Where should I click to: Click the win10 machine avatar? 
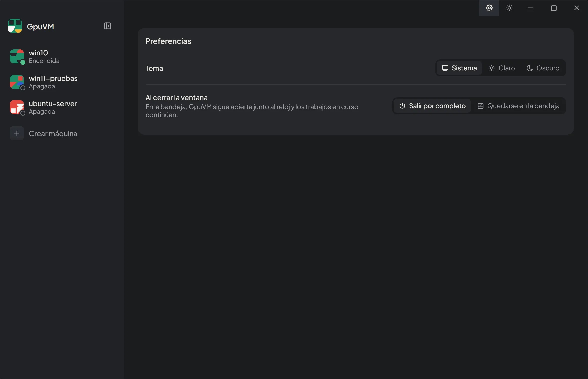pos(17,56)
